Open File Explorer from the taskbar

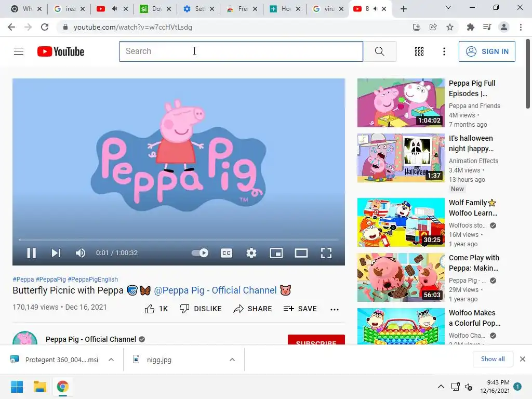click(x=39, y=387)
